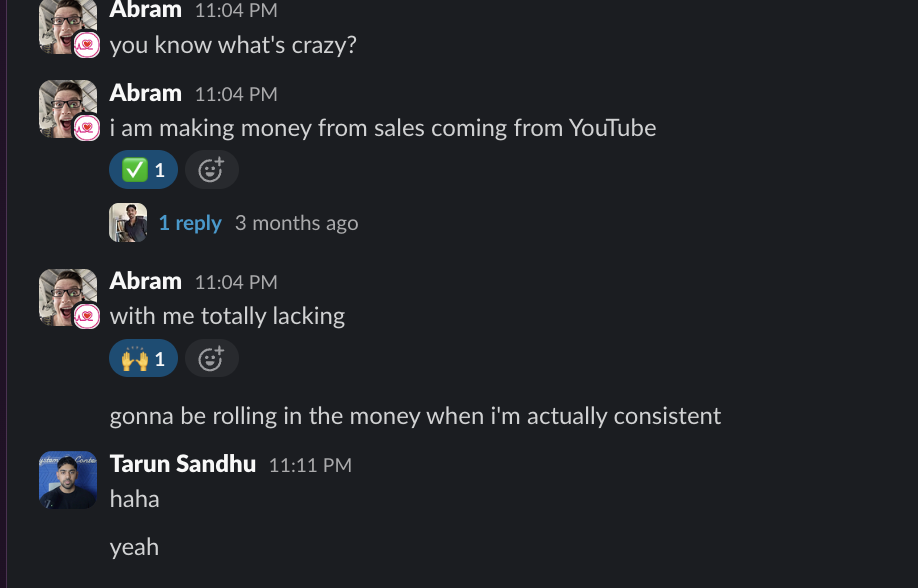Click Abram's name above YouTube sales message
This screenshot has height=588, width=918.
click(145, 93)
